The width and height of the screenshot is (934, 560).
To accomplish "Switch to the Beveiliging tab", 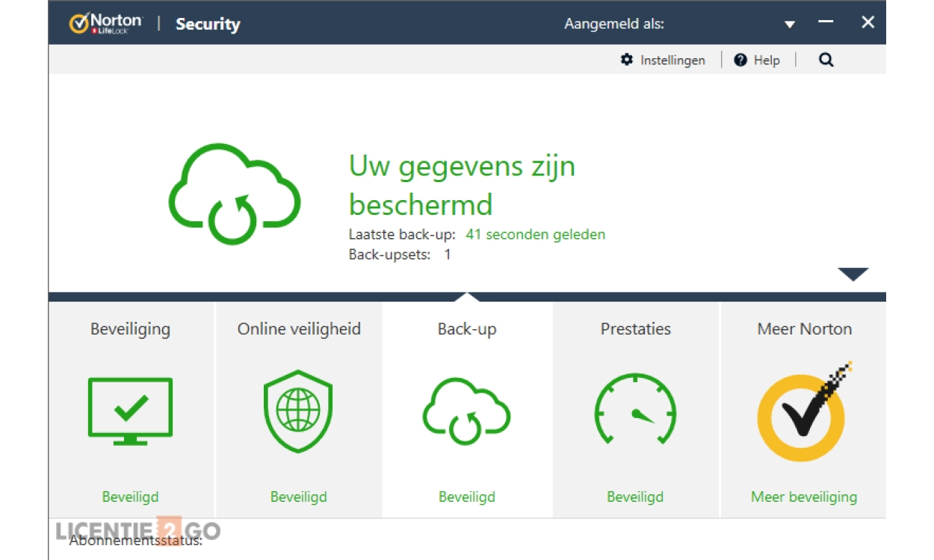I will pos(131,329).
